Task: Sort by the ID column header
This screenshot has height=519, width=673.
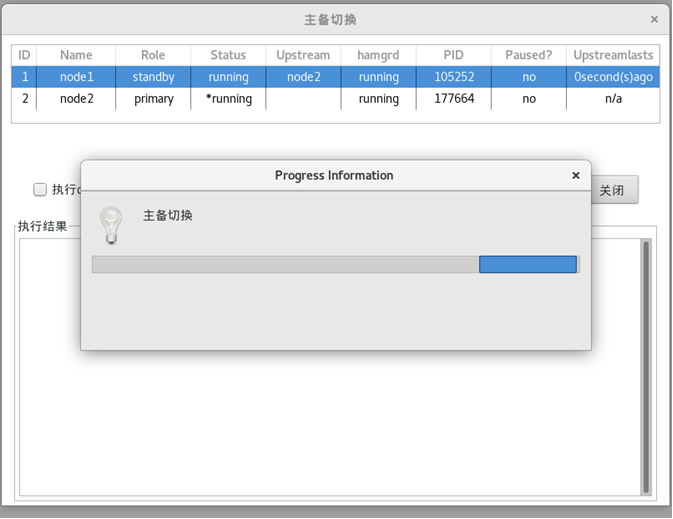Action: (24, 55)
